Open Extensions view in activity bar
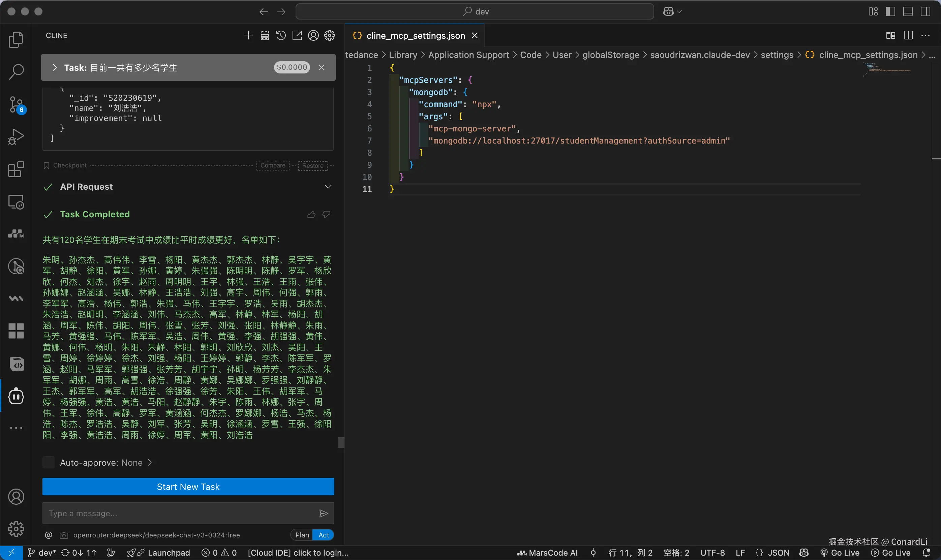 point(16,169)
